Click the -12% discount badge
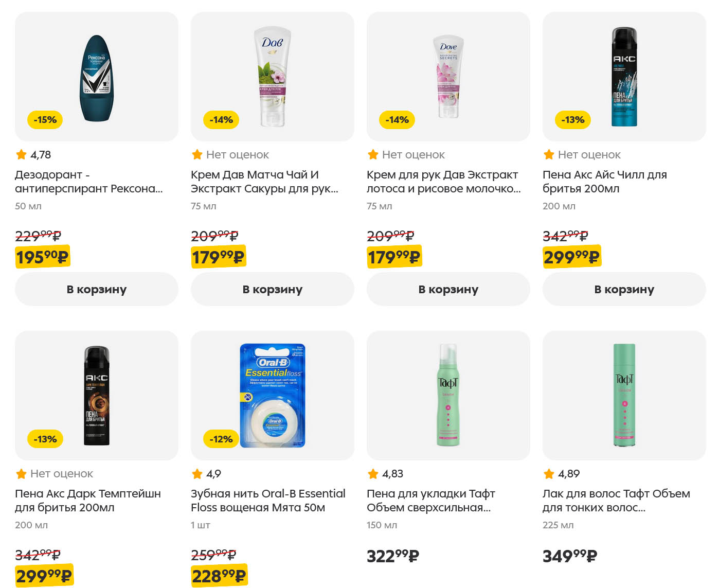719x588 pixels. click(x=221, y=439)
